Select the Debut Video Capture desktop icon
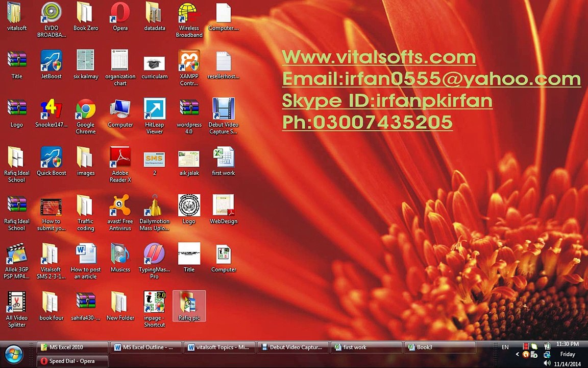588x368 pixels. tap(224, 116)
